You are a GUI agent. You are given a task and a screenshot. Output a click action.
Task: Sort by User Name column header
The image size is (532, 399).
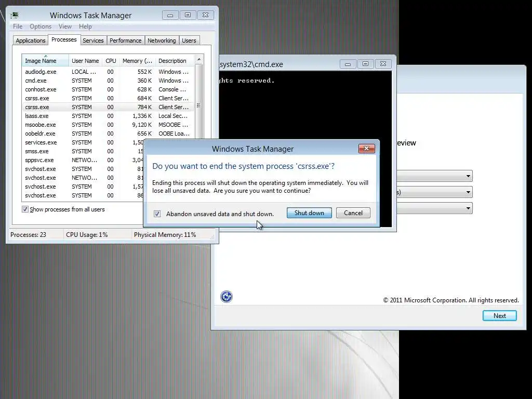point(85,61)
